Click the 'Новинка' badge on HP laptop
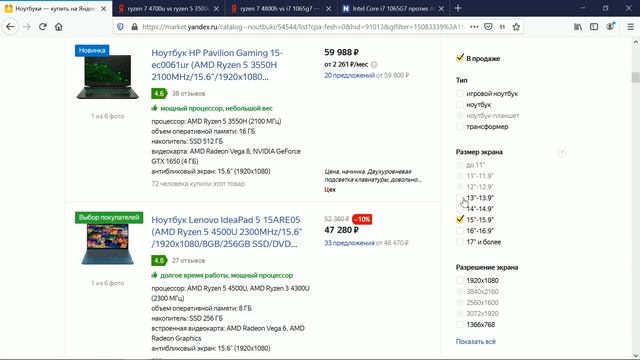640x360 pixels. point(92,51)
